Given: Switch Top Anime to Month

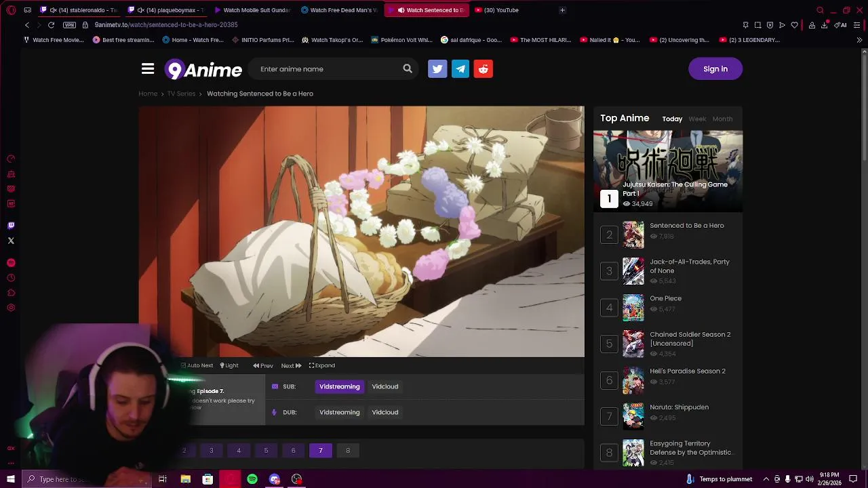Looking at the screenshot, I should [x=722, y=119].
